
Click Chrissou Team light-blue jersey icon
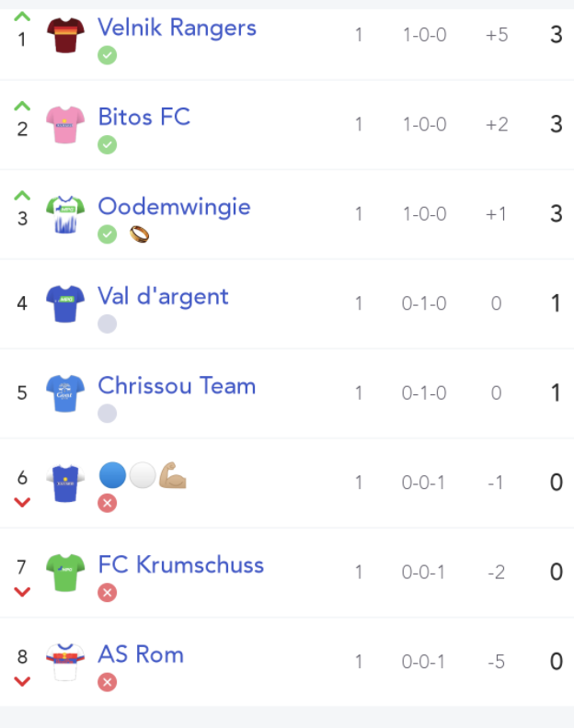(x=65, y=393)
